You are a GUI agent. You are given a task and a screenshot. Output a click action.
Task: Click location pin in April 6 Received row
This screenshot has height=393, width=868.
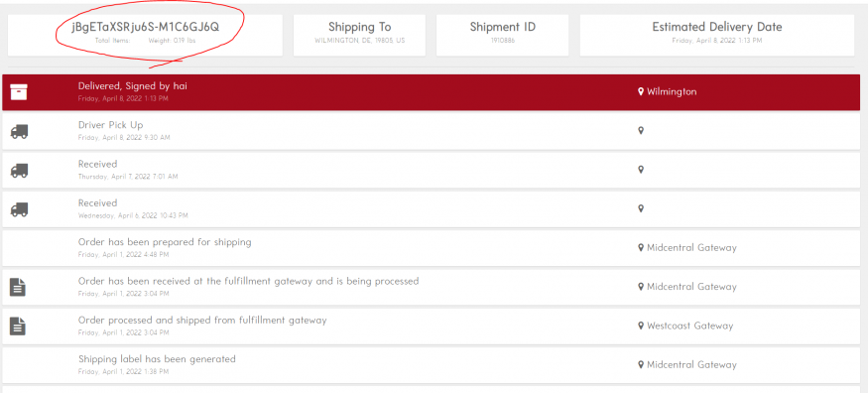coord(641,208)
